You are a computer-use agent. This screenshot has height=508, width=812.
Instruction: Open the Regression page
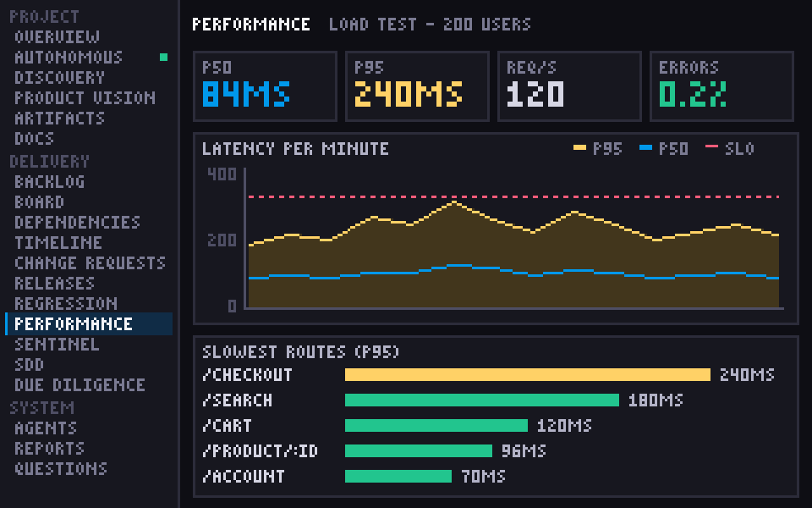click(66, 303)
